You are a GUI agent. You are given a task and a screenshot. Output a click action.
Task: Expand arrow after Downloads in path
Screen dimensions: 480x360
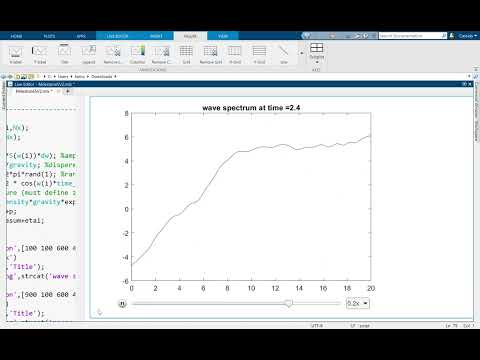click(115, 76)
